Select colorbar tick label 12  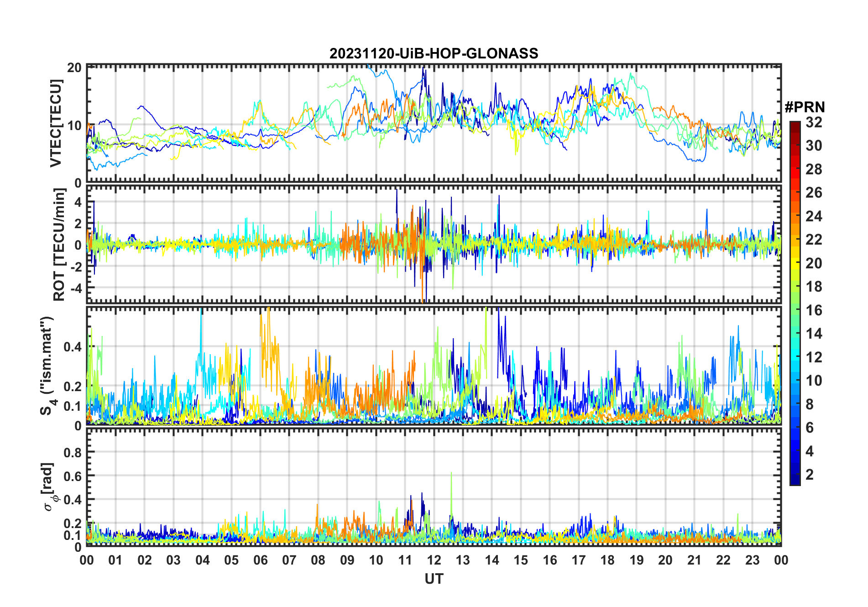[814, 357]
